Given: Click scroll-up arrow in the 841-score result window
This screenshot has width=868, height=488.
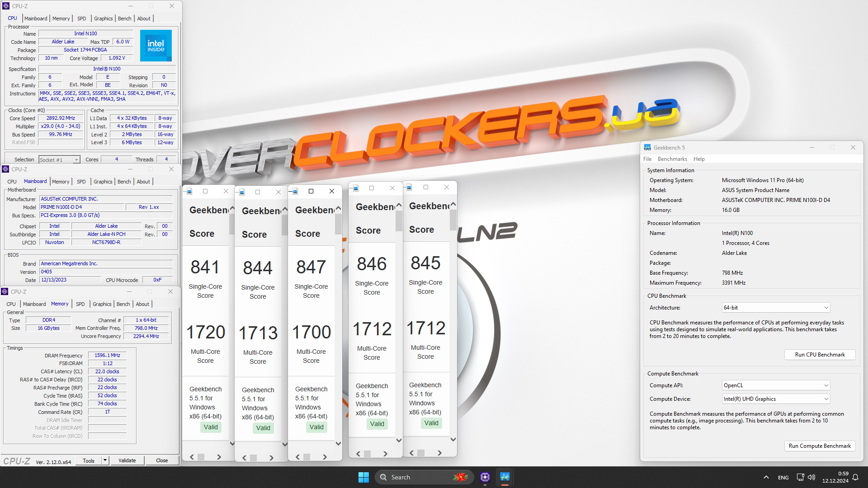Looking at the screenshot, I should (232, 209).
